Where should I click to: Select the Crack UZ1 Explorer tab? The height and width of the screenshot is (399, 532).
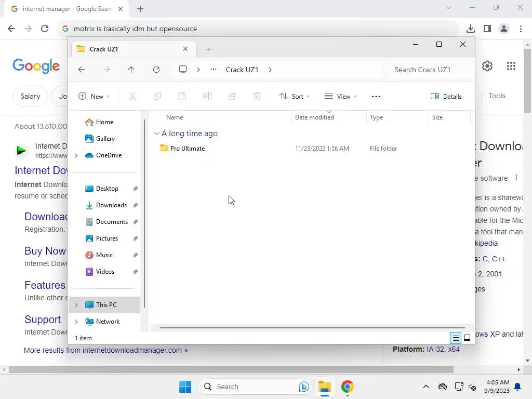click(132, 49)
